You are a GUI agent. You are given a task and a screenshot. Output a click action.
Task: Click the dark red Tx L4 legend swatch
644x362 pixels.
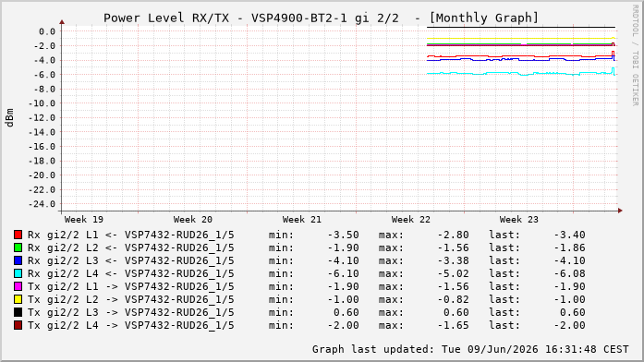click(18, 325)
